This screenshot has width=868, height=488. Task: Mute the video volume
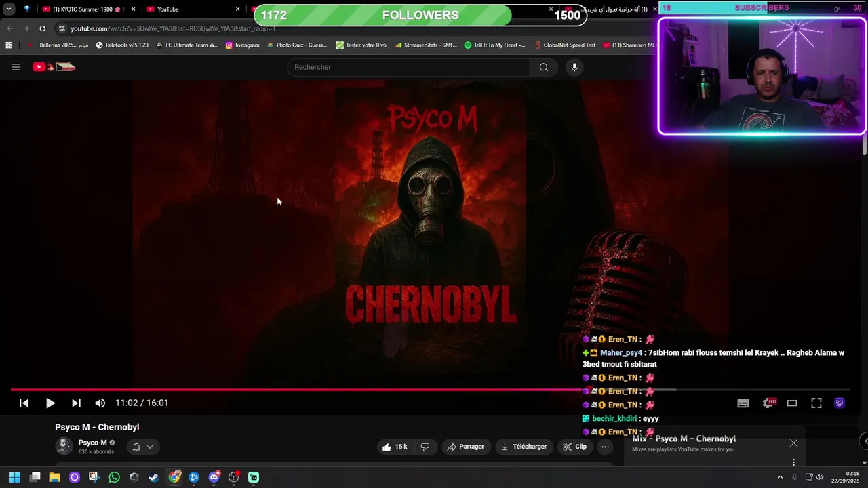[x=100, y=403]
